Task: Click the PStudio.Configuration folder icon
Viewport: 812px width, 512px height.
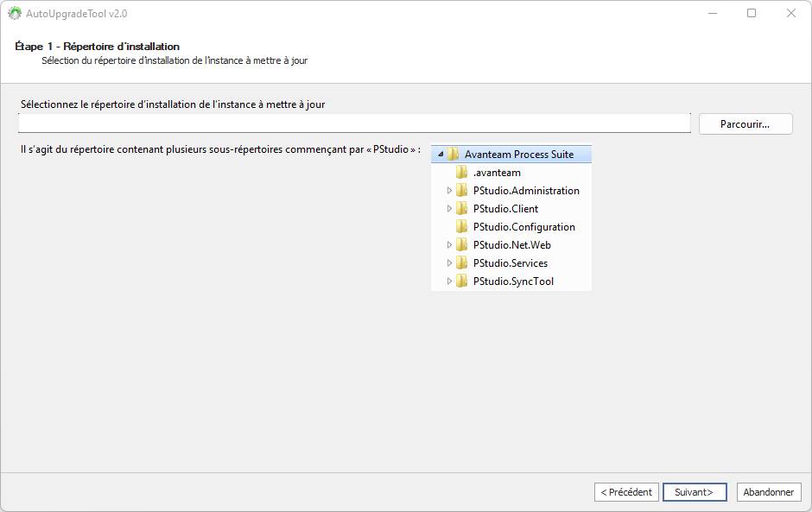Action: [x=461, y=227]
